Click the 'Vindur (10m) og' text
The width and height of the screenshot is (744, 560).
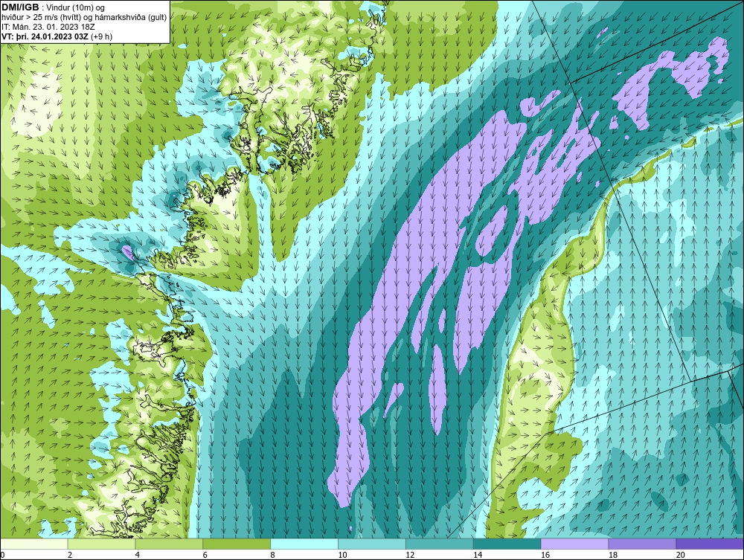click(x=75, y=7)
